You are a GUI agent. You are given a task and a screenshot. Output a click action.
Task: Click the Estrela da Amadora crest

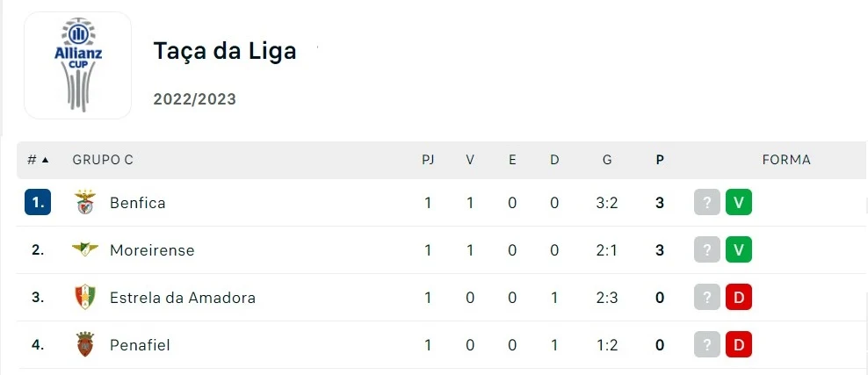pyautogui.click(x=85, y=298)
